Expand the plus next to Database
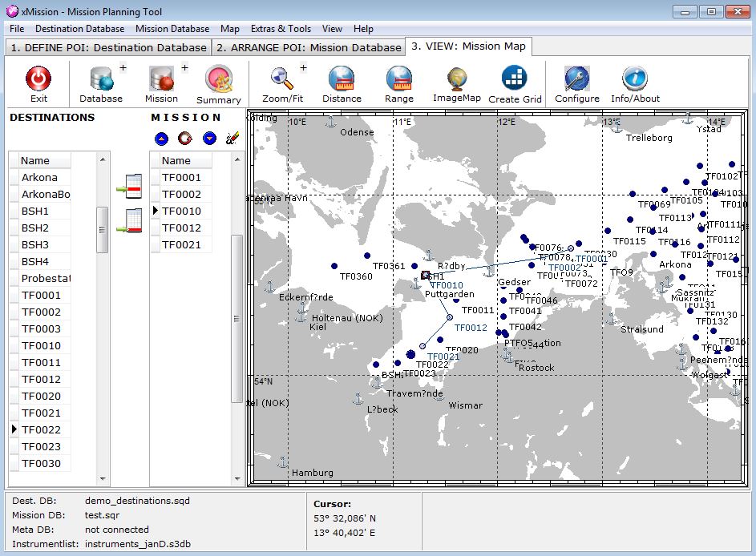 (123, 69)
